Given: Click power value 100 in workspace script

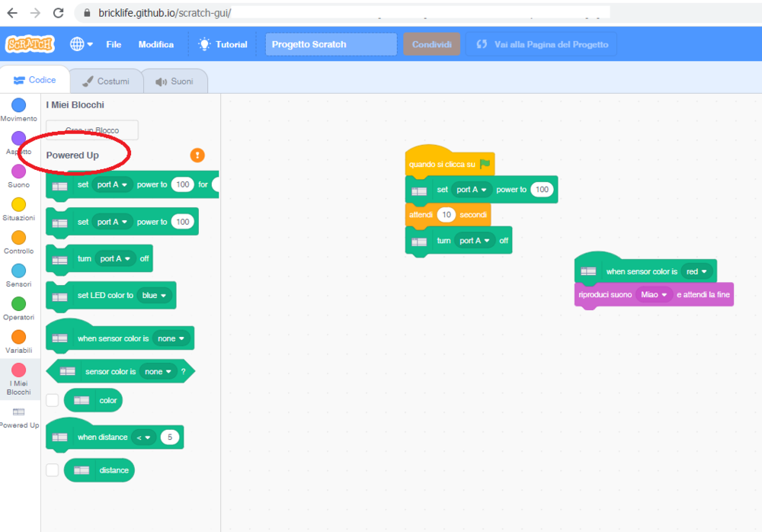Looking at the screenshot, I should click(x=542, y=190).
